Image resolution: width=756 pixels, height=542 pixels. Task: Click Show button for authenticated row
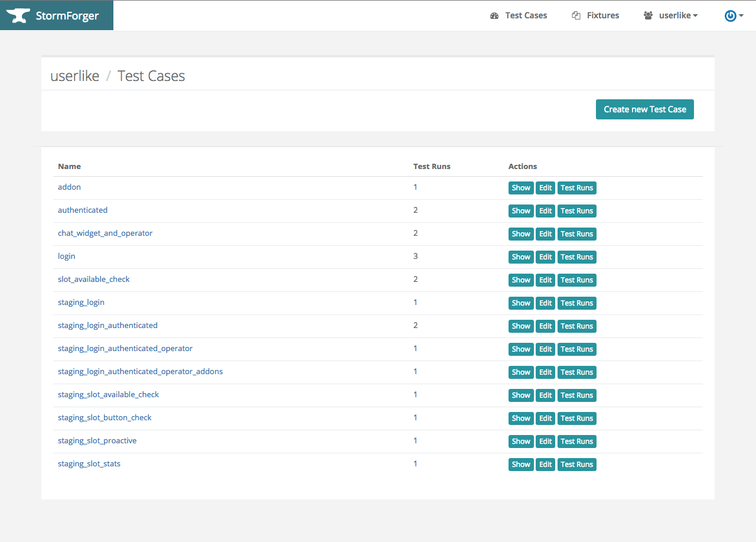tap(521, 211)
